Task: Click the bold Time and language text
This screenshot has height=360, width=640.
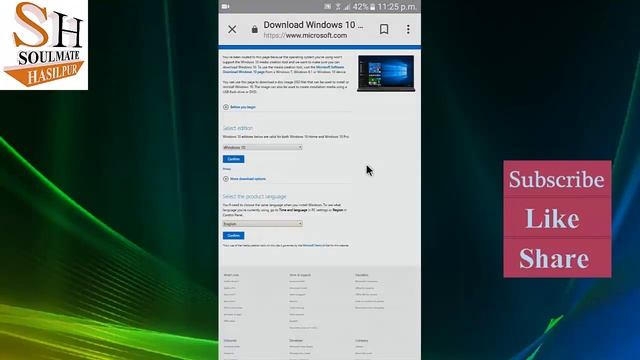Action: point(293,210)
